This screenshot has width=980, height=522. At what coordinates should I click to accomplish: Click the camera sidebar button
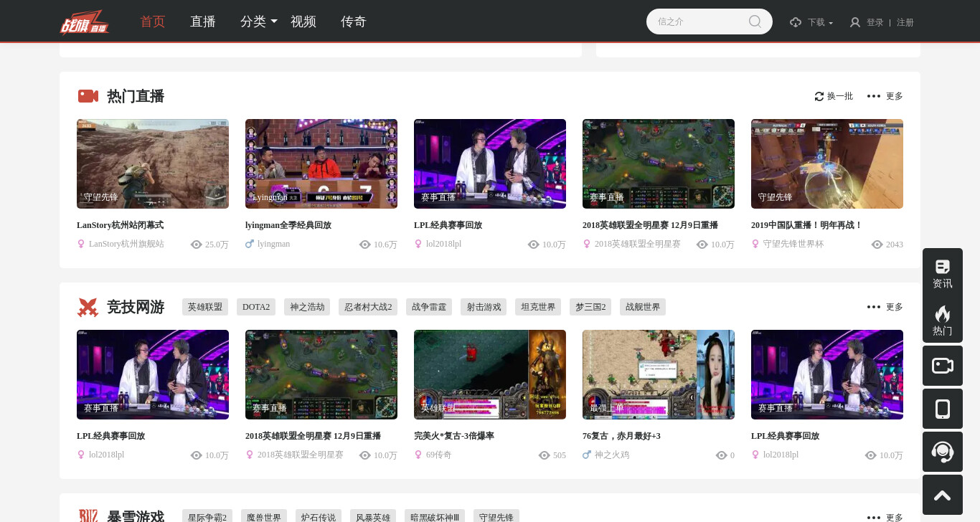pos(943,366)
